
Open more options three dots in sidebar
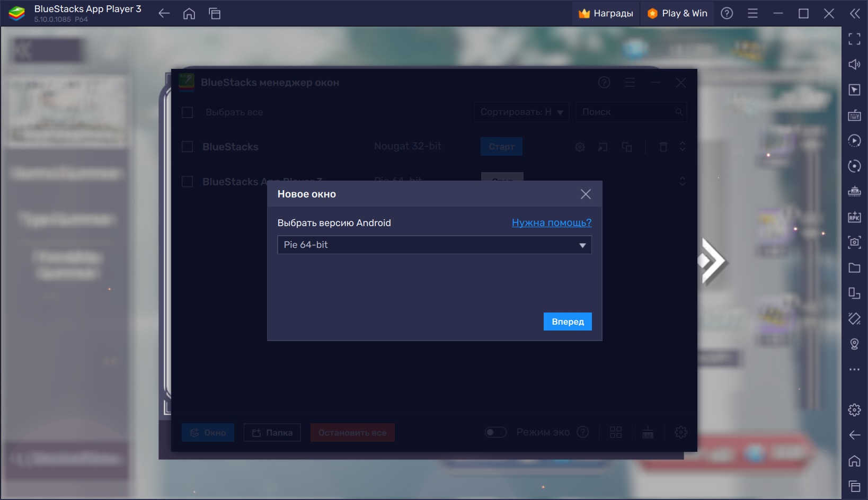854,369
